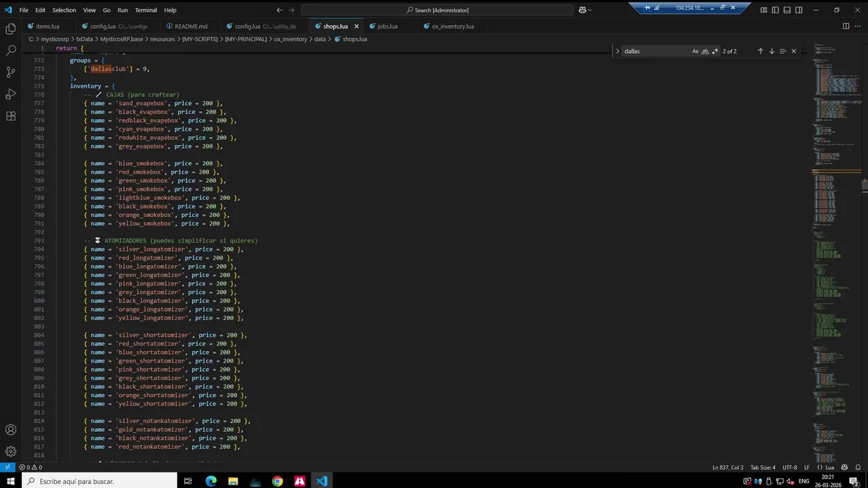Open the Extensions view
Screen dimensions: 868x488
[x=11, y=116]
